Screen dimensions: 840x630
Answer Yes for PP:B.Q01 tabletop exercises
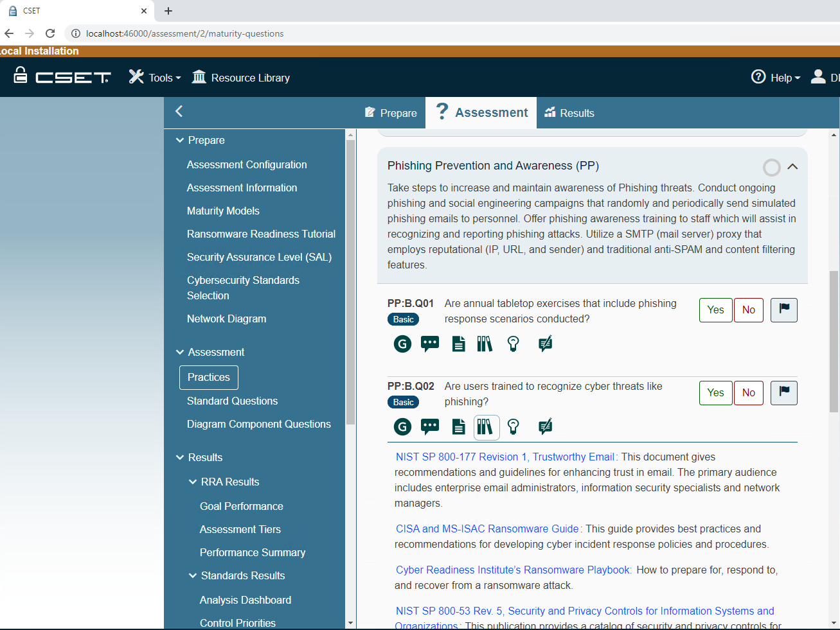(715, 310)
